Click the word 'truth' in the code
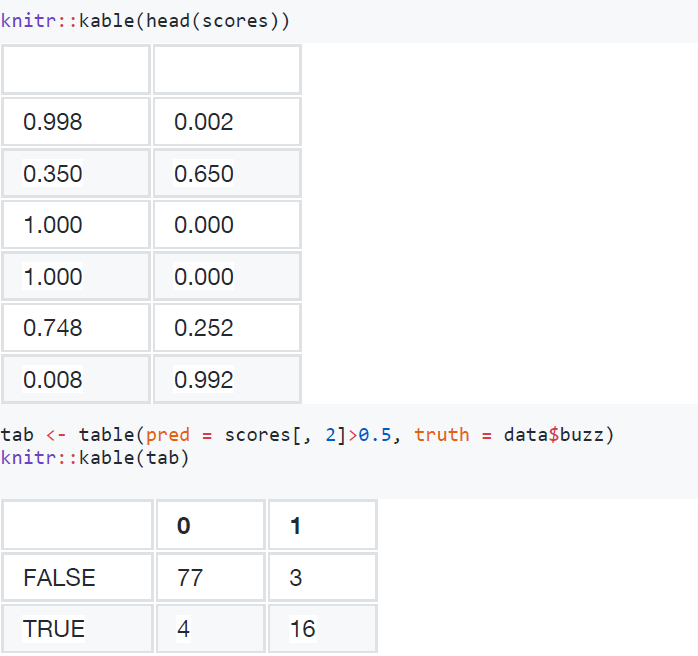The width and height of the screenshot is (698, 656). 442,435
